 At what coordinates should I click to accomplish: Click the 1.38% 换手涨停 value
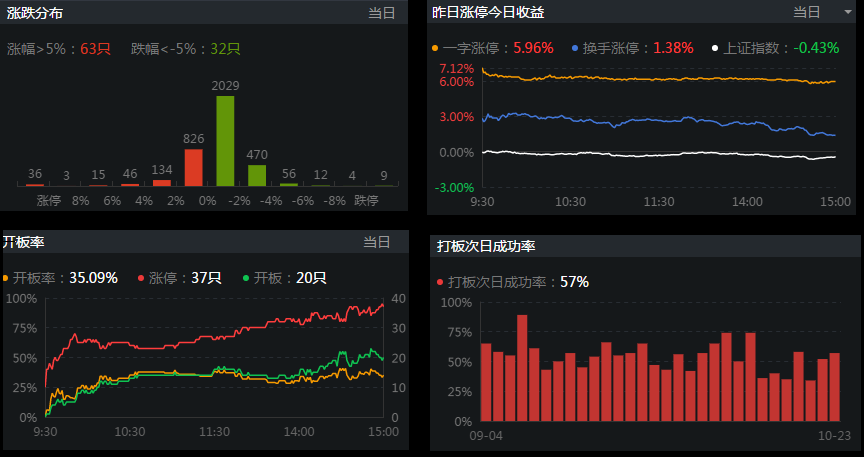point(673,48)
